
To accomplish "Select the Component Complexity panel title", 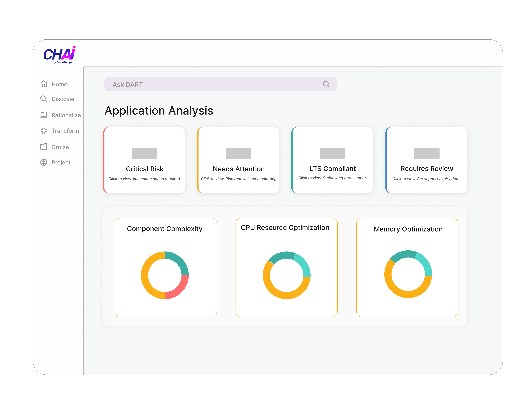I will [165, 229].
